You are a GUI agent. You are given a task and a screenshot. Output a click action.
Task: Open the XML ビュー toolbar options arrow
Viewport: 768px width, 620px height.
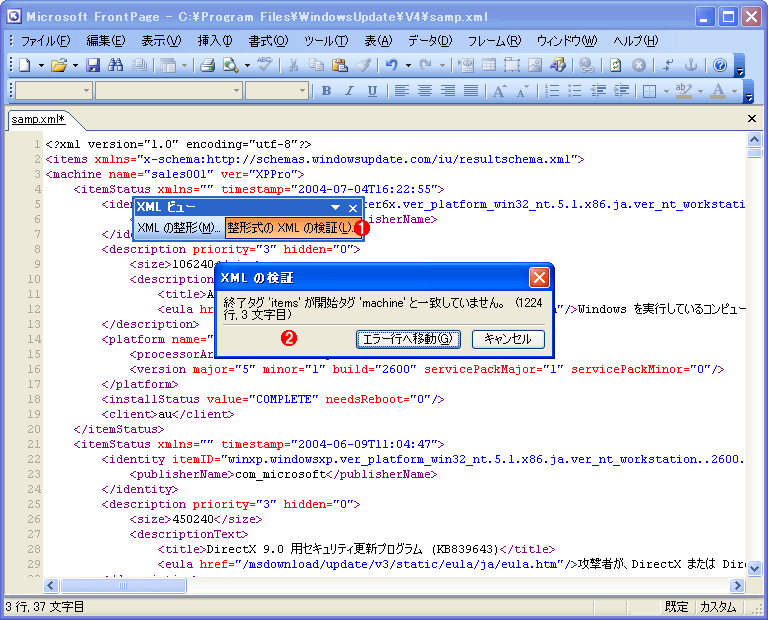[336, 208]
